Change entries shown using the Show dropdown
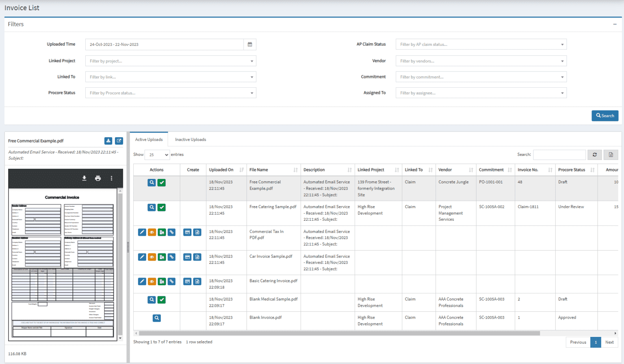The image size is (624, 364). pos(157,155)
